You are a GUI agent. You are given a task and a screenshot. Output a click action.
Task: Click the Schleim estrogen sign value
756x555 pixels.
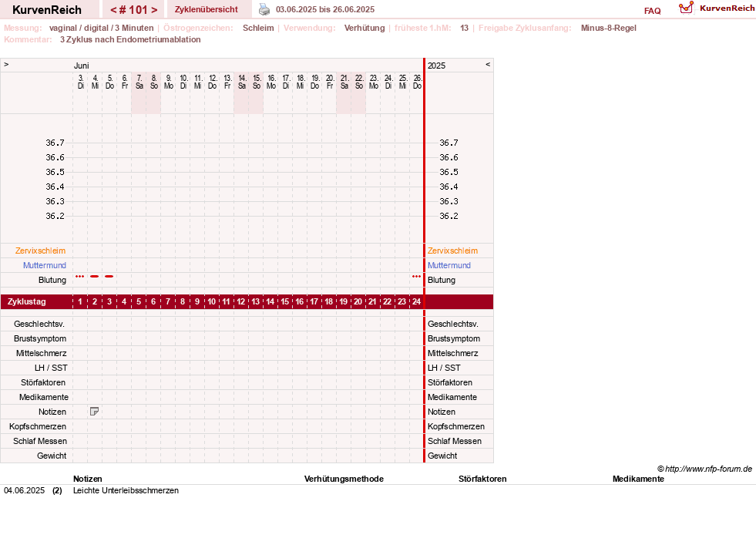[x=258, y=28]
